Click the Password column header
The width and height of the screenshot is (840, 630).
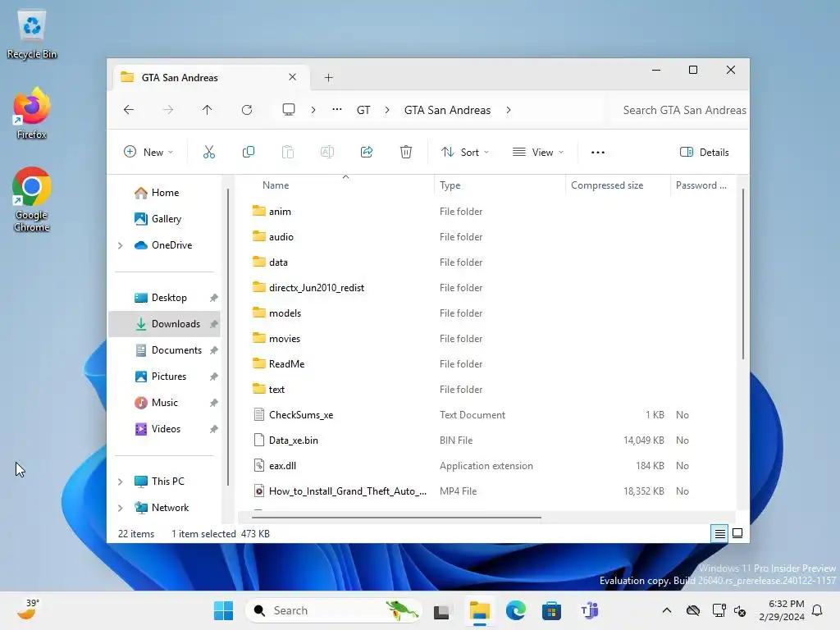pos(701,185)
